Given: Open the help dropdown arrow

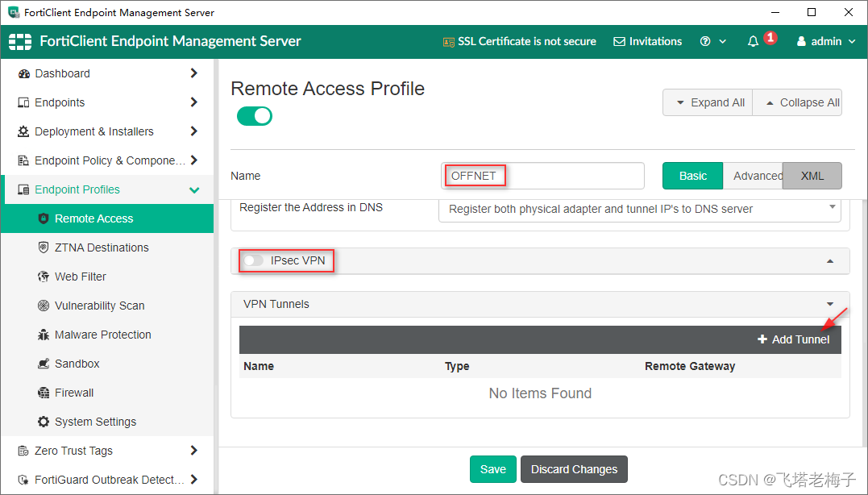Looking at the screenshot, I should pyautogui.click(x=722, y=42).
